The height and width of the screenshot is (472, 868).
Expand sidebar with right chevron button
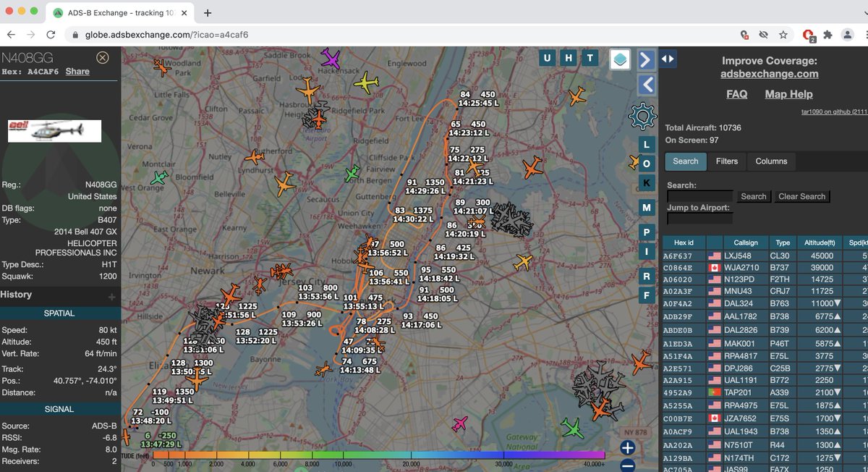tap(646, 59)
